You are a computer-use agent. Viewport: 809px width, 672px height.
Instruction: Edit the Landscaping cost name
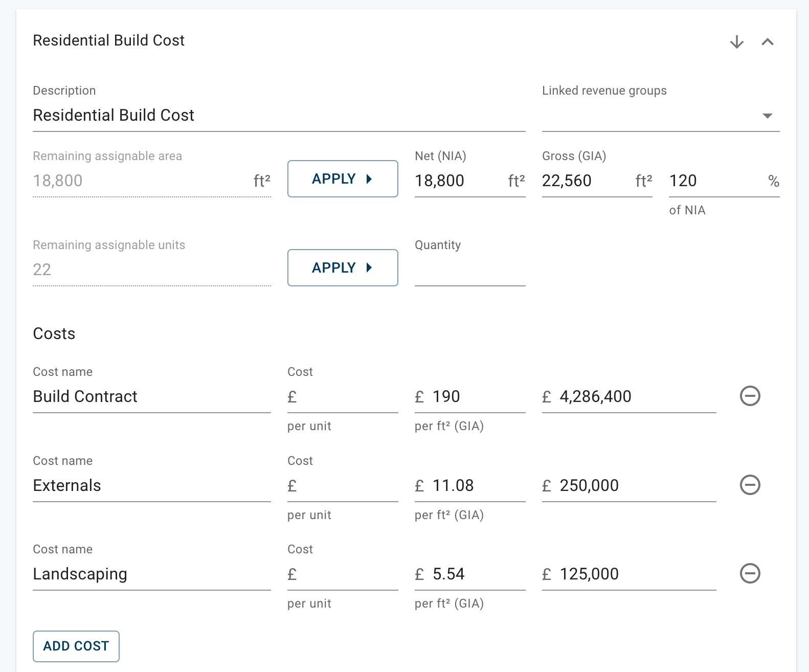tap(152, 574)
